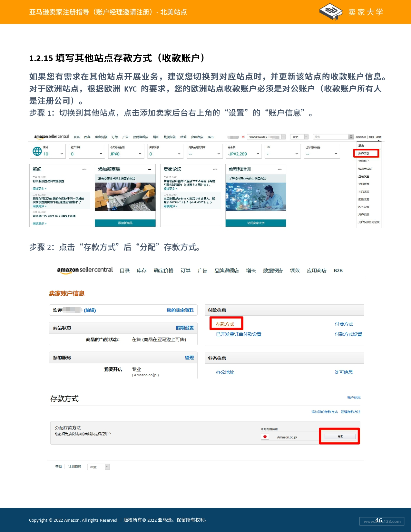Click the 分配 button for Amazon.co.jp
Screen dimensions: 411x532
coord(340,436)
